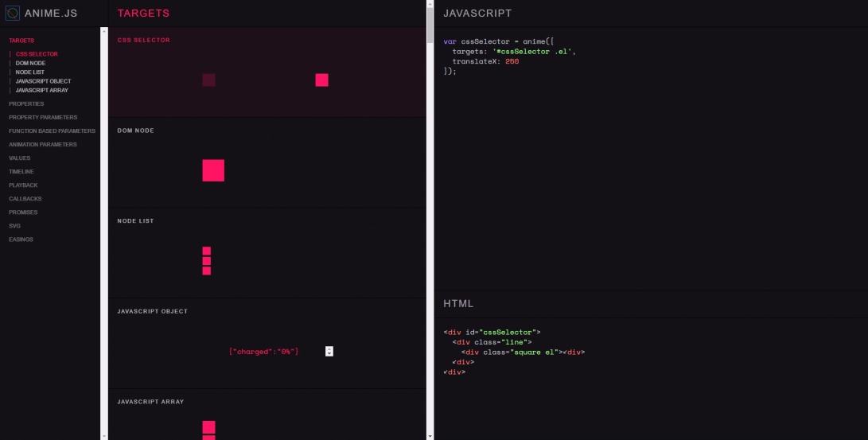Click the NODE LIST demo heading
Screen dimensions: 868x440
135,221
